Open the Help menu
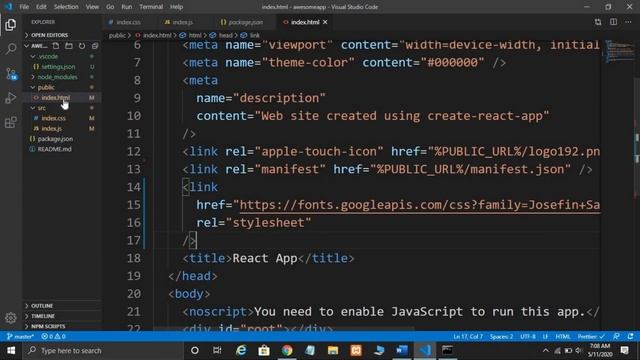This screenshot has width=640, height=360. click(176, 7)
